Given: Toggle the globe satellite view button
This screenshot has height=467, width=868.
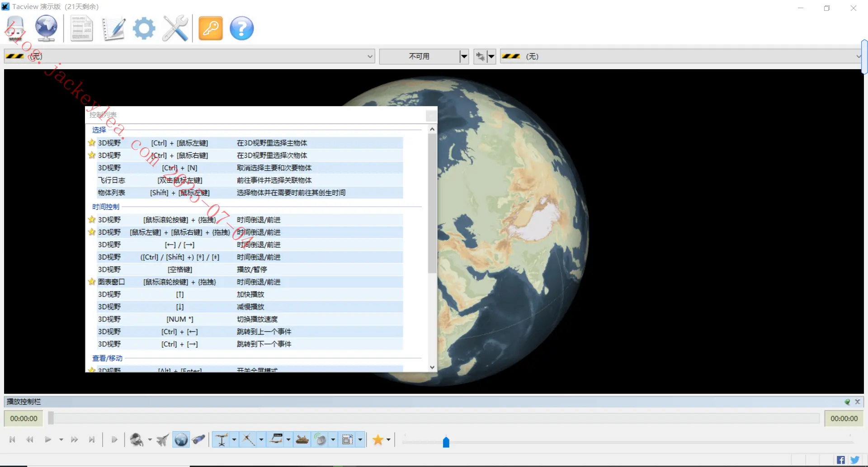Looking at the screenshot, I should click(181, 439).
